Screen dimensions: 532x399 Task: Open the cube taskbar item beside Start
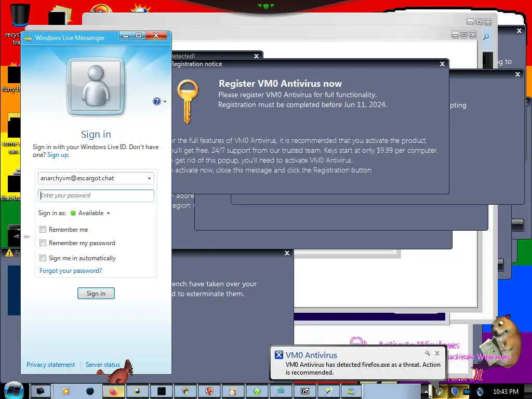(41, 392)
